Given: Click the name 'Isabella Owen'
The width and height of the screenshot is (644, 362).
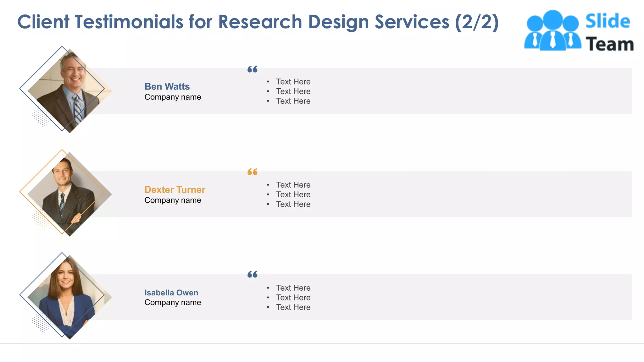Looking at the screenshot, I should coord(171,293).
